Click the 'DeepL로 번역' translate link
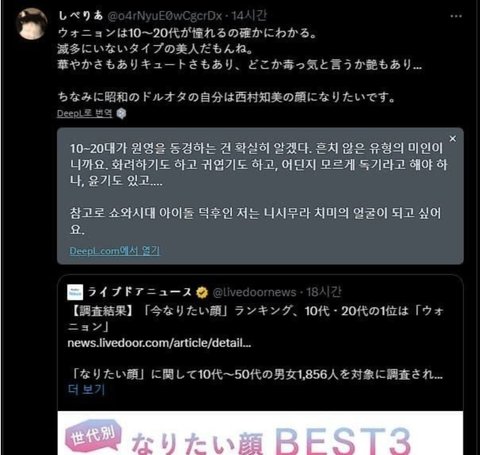Image resolution: width=480 pixels, height=455 pixels. click(85, 113)
